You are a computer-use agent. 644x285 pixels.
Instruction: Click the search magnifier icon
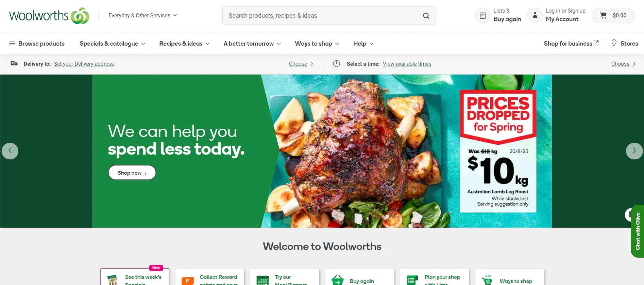[426, 16]
